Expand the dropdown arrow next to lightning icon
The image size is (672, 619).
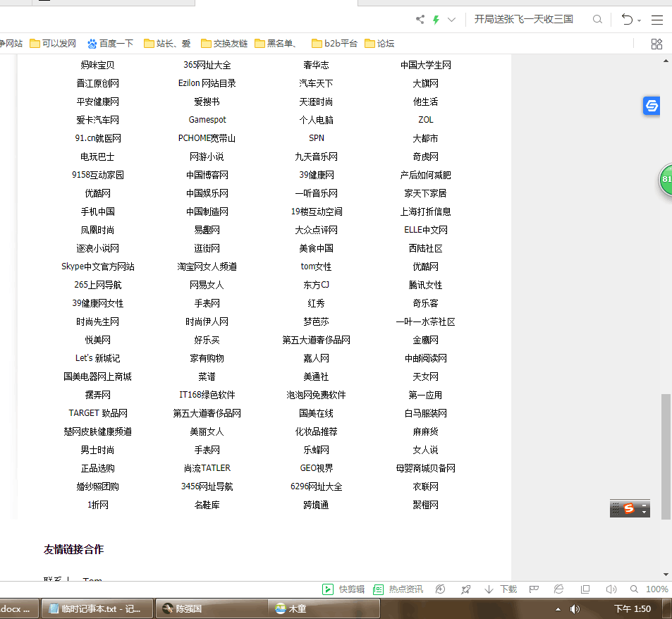pos(451,20)
